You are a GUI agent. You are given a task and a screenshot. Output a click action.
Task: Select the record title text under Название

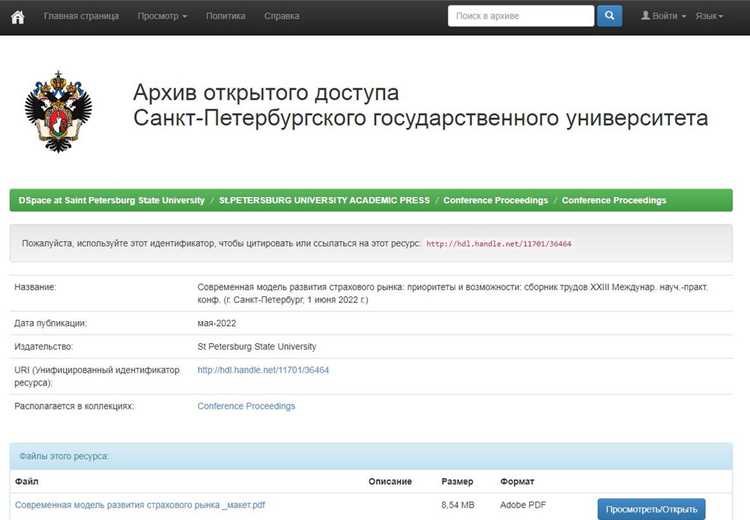tap(452, 293)
